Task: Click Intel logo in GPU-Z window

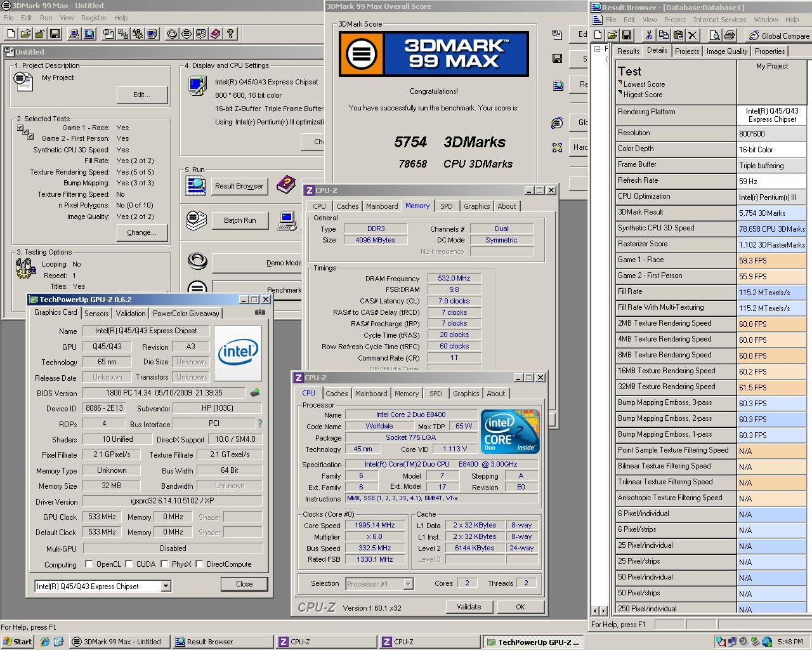Action: coord(238,352)
